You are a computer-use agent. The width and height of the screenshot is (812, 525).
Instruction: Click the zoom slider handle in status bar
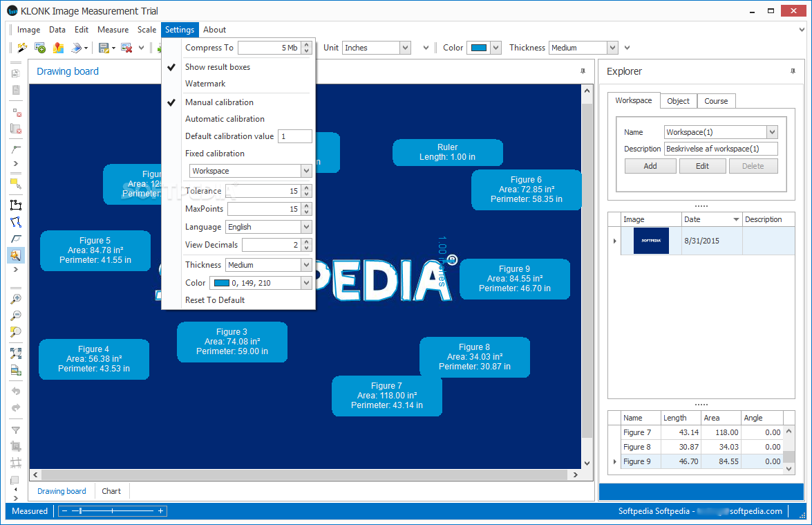coord(80,511)
